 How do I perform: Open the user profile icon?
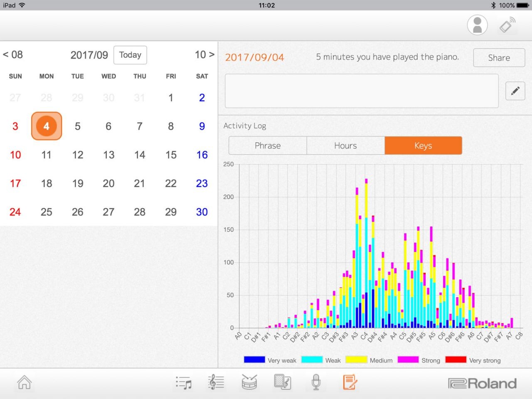[x=477, y=25]
